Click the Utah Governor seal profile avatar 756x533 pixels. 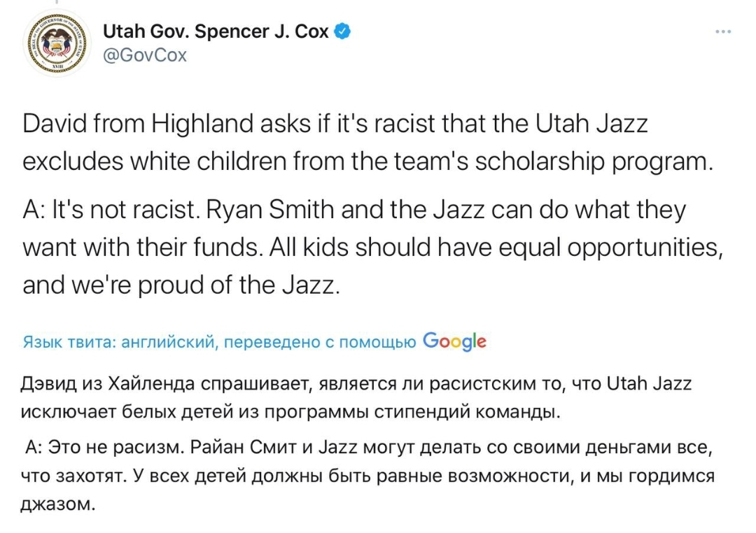[56, 43]
